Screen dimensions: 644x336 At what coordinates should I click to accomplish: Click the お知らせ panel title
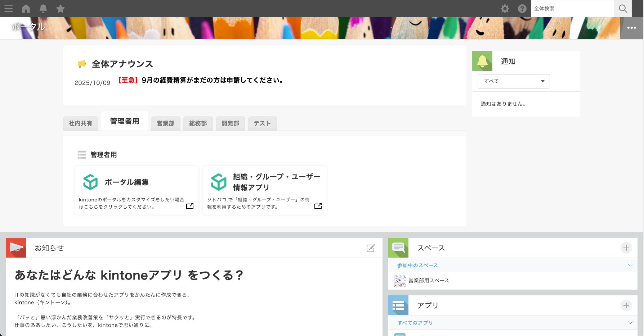49,248
